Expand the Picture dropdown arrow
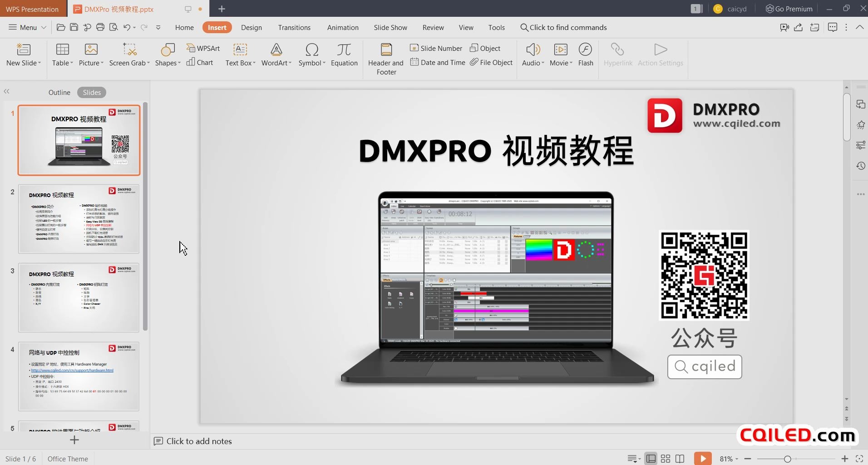The width and height of the screenshot is (868, 465). coord(102,63)
